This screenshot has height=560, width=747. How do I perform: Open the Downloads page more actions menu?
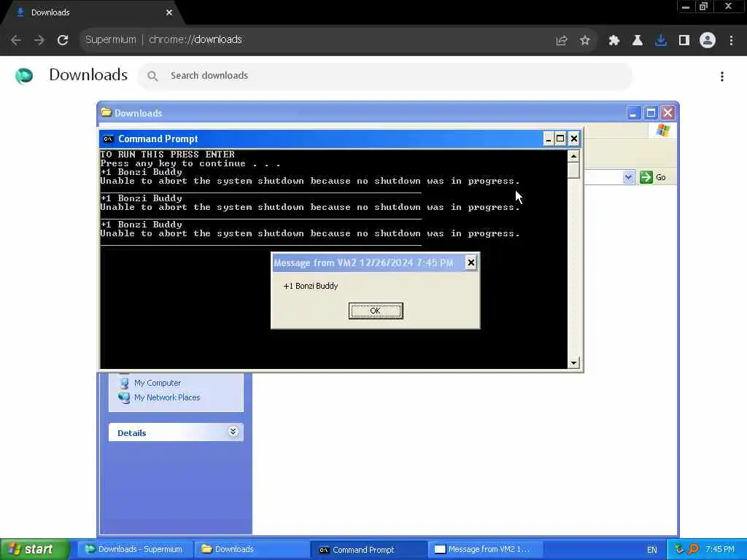pyautogui.click(x=722, y=77)
